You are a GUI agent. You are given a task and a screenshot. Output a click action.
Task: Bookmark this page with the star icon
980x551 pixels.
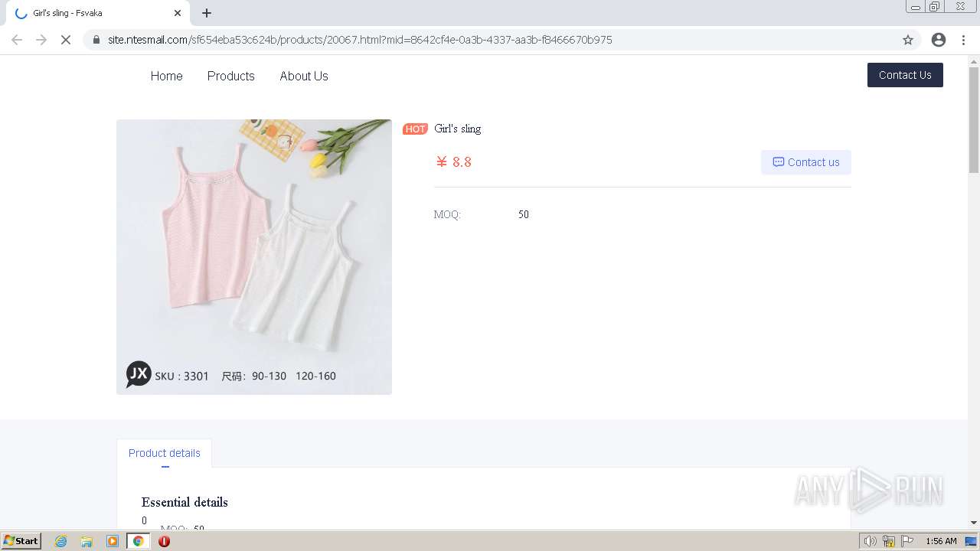click(908, 40)
